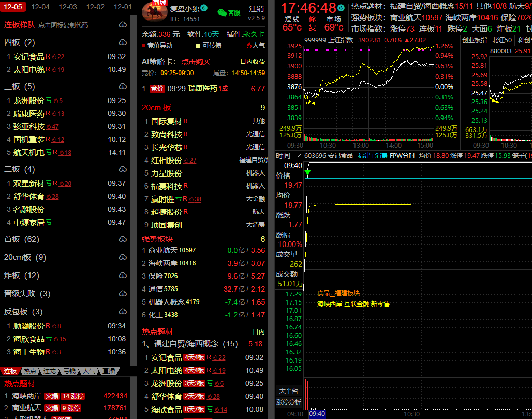
Task: Expand the 首板 (62) group
Action: click(x=22, y=239)
